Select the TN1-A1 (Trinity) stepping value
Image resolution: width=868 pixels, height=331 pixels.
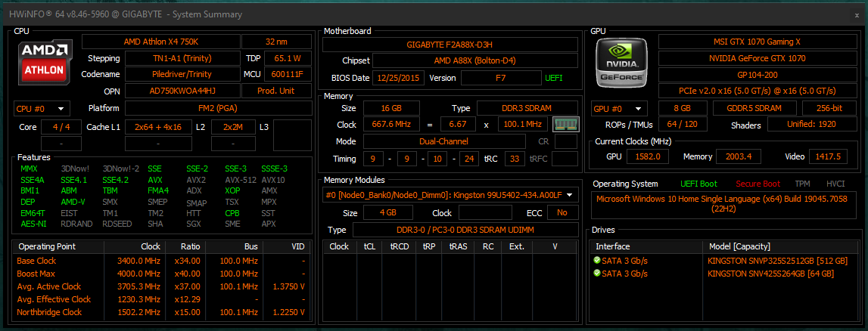pos(182,58)
